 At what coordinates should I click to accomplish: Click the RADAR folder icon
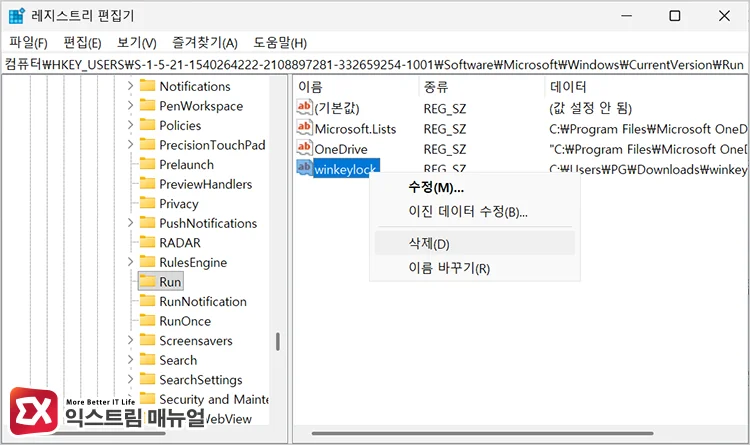point(147,243)
